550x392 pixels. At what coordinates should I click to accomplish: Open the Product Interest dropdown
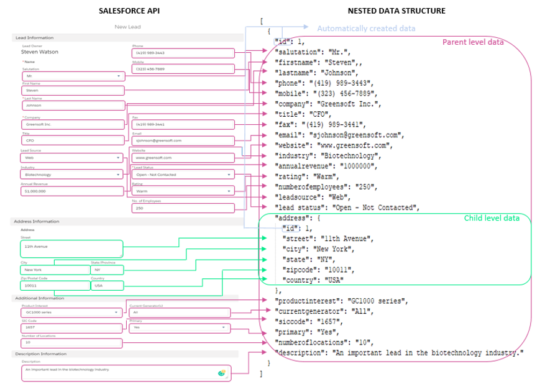click(71, 312)
